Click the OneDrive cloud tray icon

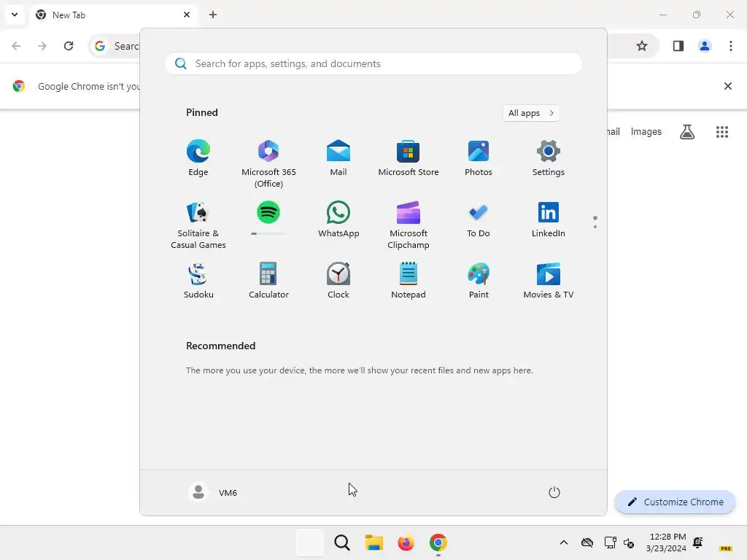(587, 542)
